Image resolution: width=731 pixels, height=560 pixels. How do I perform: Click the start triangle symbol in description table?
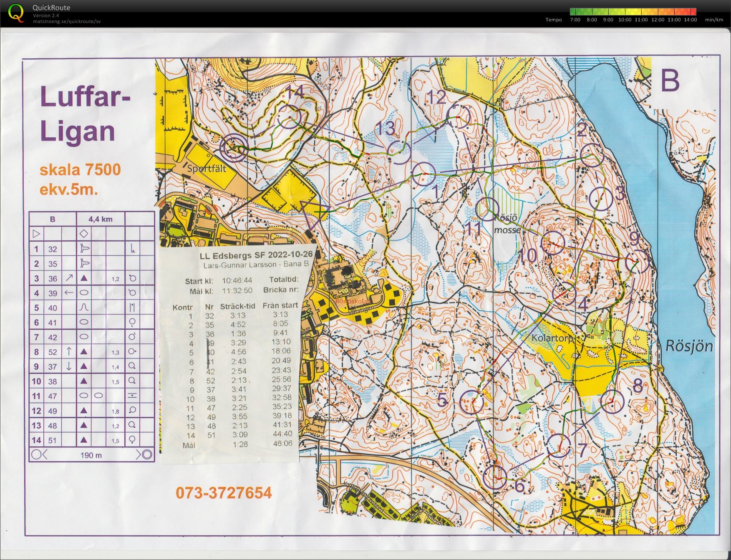(x=36, y=234)
